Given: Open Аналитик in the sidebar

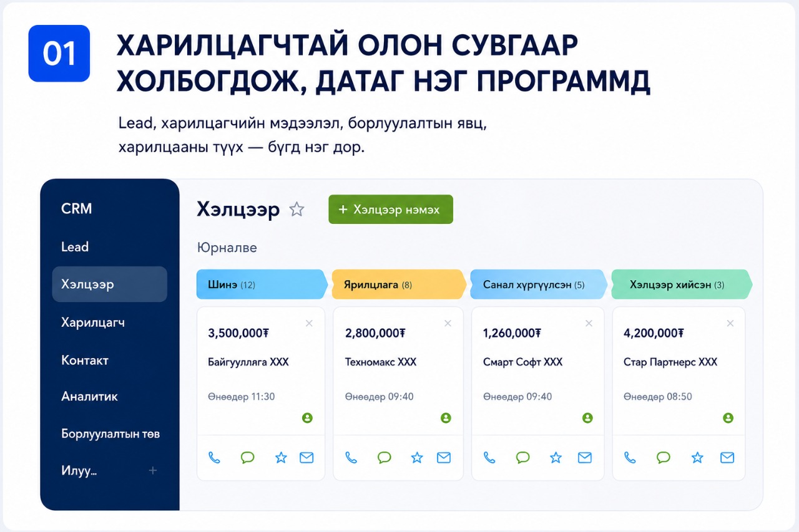Looking at the screenshot, I should (x=89, y=397).
